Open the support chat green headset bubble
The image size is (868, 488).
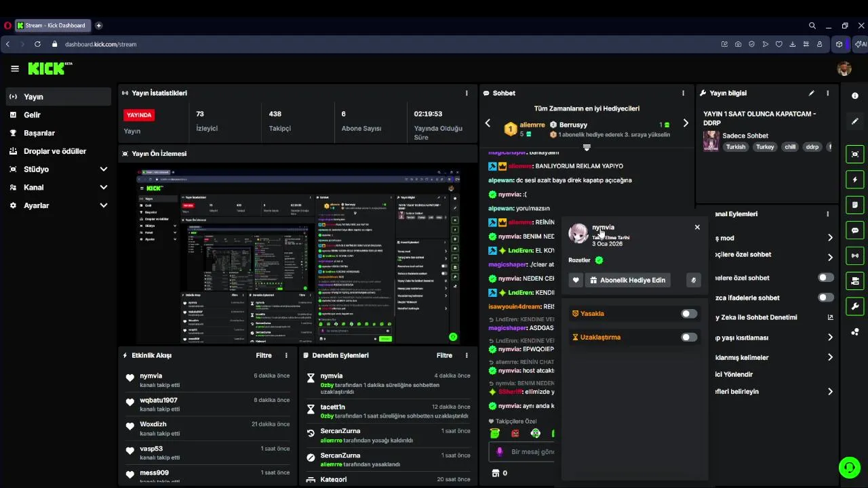tap(850, 467)
